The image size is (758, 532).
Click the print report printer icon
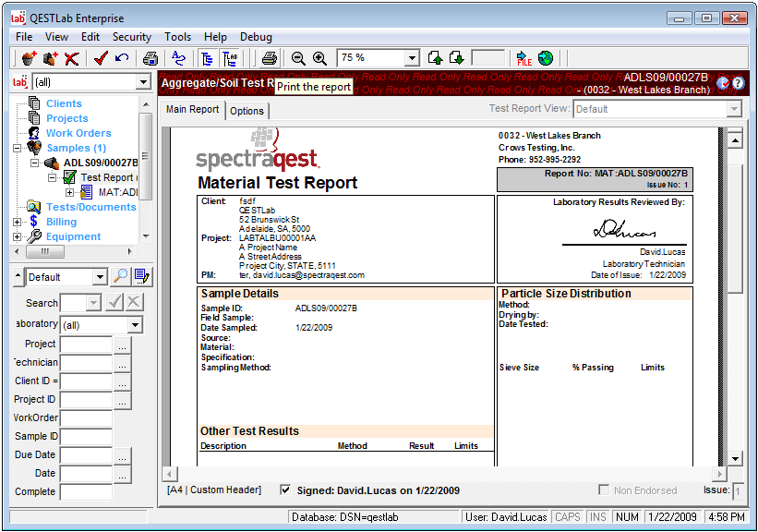click(x=269, y=58)
